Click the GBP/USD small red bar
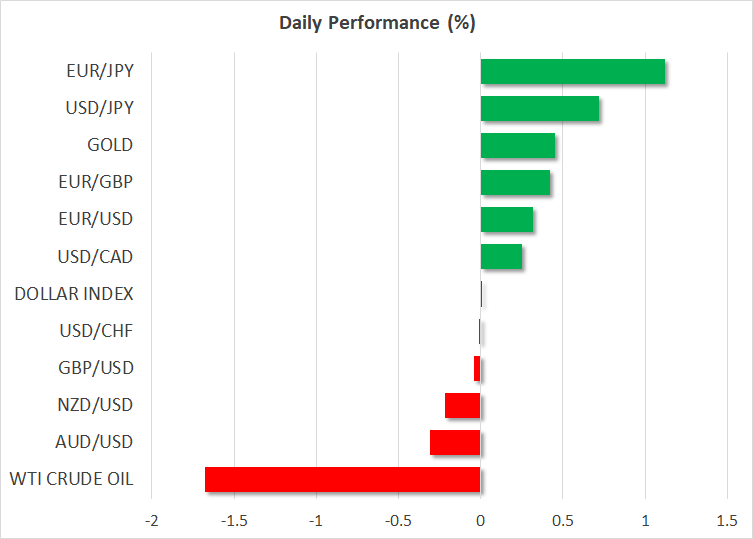 pyautogui.click(x=477, y=368)
